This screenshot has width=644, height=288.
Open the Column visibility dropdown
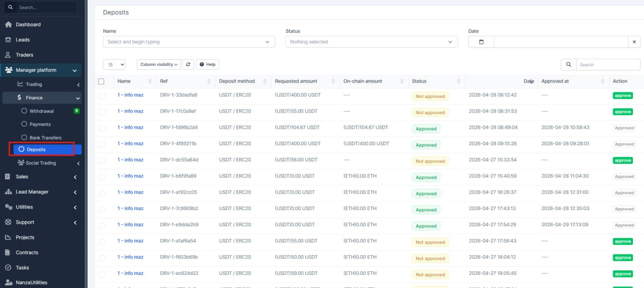[x=158, y=64]
